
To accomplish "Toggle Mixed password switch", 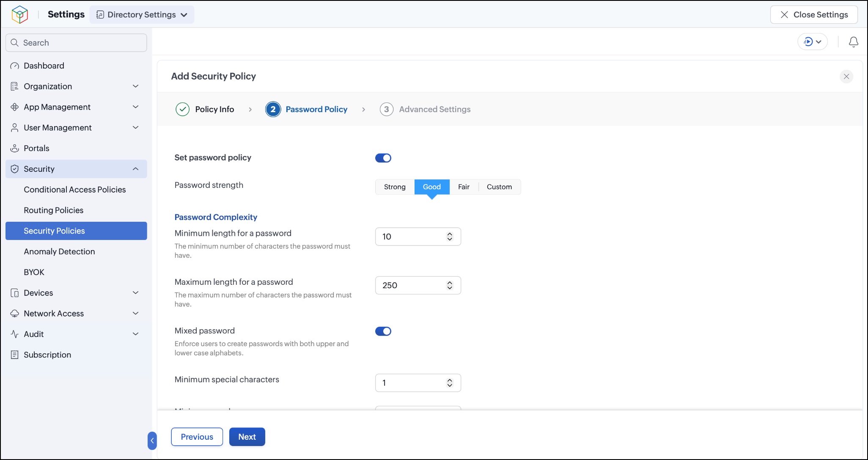I will click(x=383, y=331).
